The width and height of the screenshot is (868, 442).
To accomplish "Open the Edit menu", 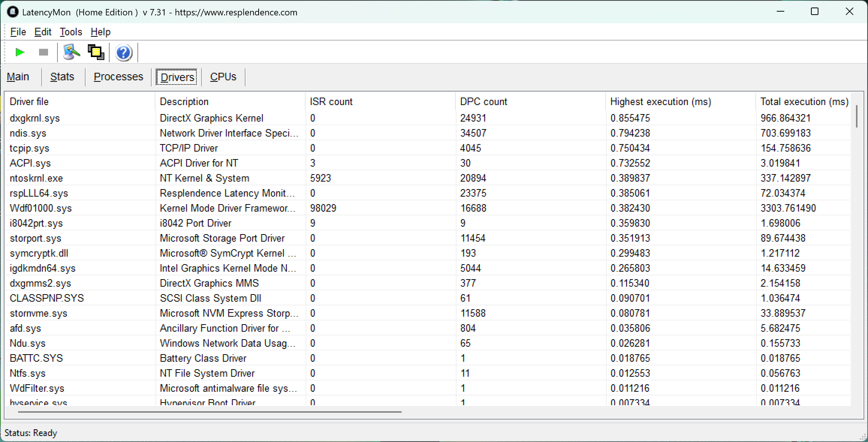I will tap(43, 32).
